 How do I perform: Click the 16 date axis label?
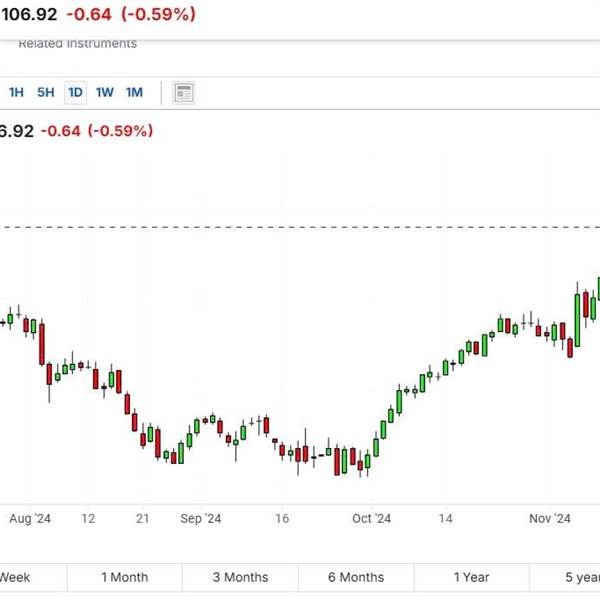[282, 518]
